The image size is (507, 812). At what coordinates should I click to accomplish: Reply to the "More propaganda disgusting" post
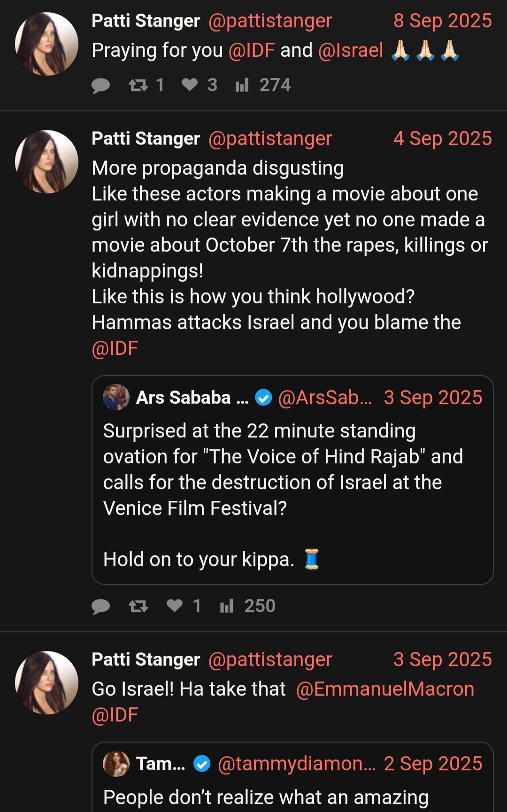coord(100,606)
